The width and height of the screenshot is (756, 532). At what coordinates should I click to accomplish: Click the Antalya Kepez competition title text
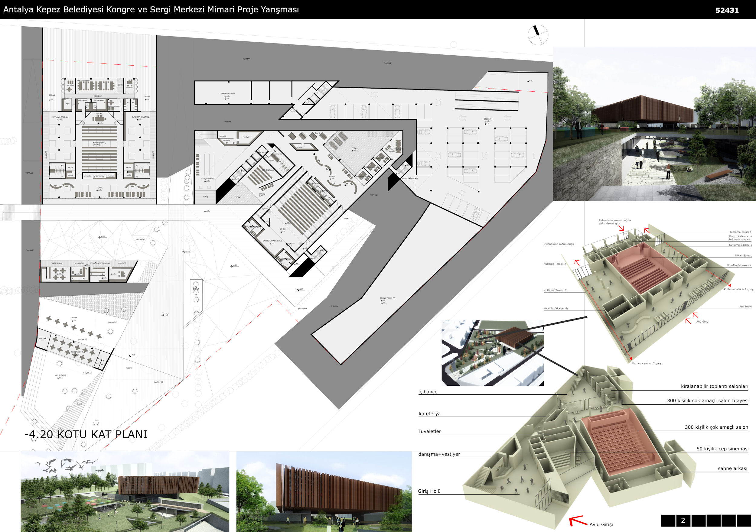click(x=151, y=10)
